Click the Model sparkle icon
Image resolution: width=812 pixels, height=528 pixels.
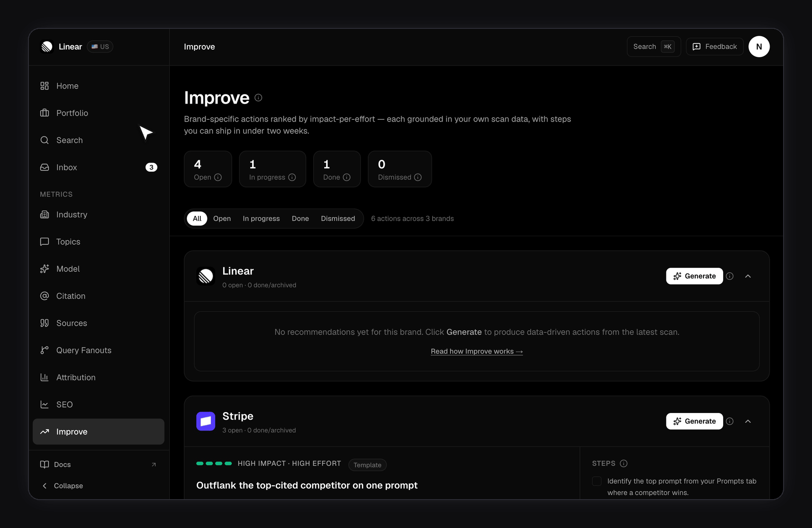45,269
